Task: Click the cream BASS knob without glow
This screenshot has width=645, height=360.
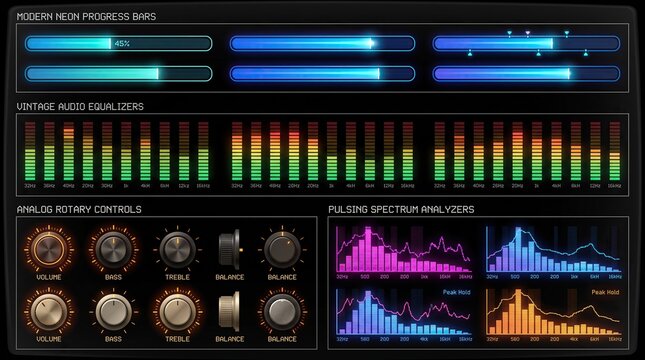Action: click(x=113, y=311)
